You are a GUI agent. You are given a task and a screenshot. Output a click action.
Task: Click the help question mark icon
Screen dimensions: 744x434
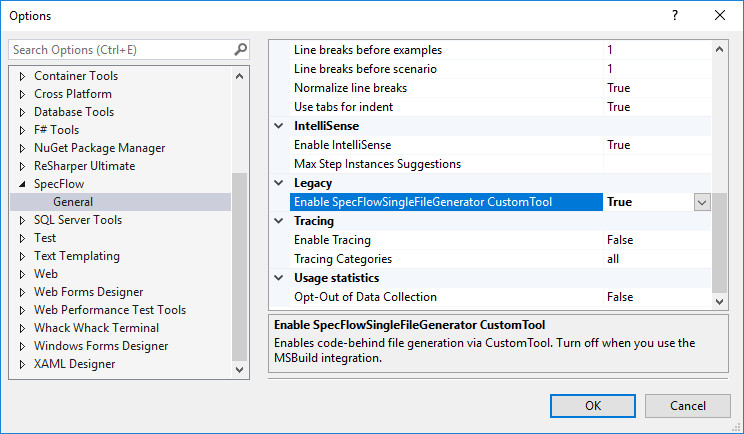(x=675, y=15)
